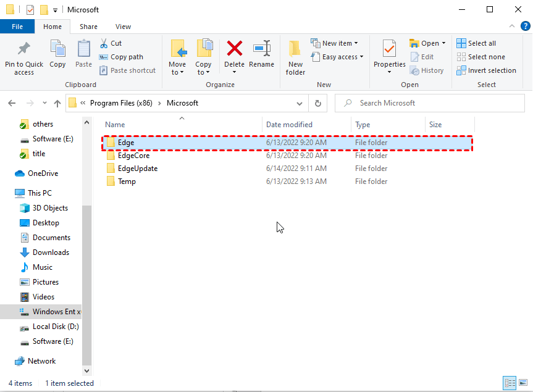Switch to the View ribbon tab
The height and width of the screenshot is (392, 533).
tap(123, 27)
